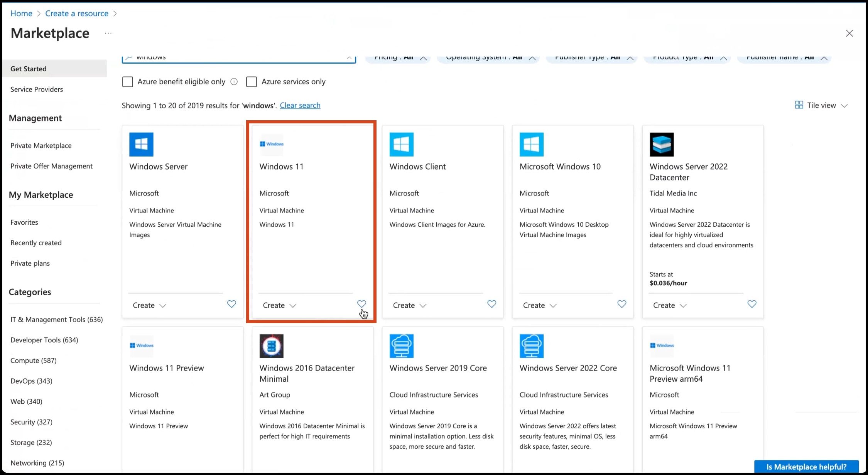Collapse the search box with its chevron
This screenshot has height=475, width=868.
pyautogui.click(x=349, y=58)
